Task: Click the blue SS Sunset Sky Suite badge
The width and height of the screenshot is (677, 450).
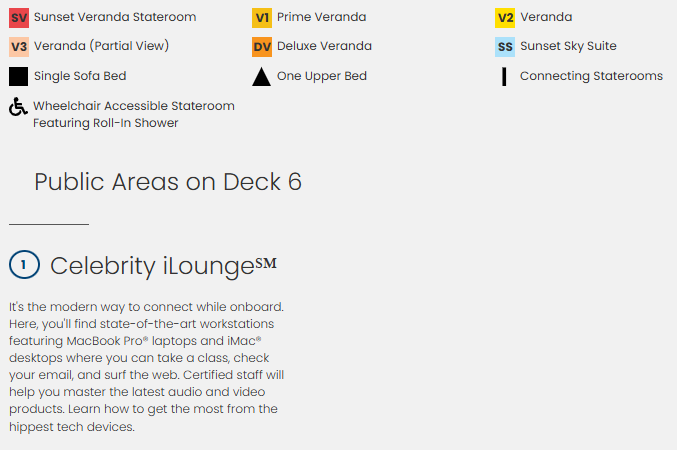Action: click(x=506, y=47)
